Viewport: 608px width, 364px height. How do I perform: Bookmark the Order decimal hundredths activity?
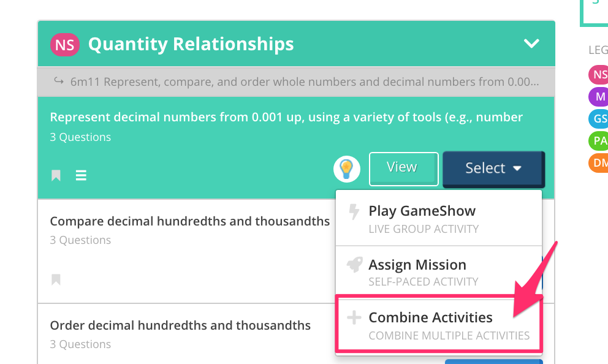[55, 361]
